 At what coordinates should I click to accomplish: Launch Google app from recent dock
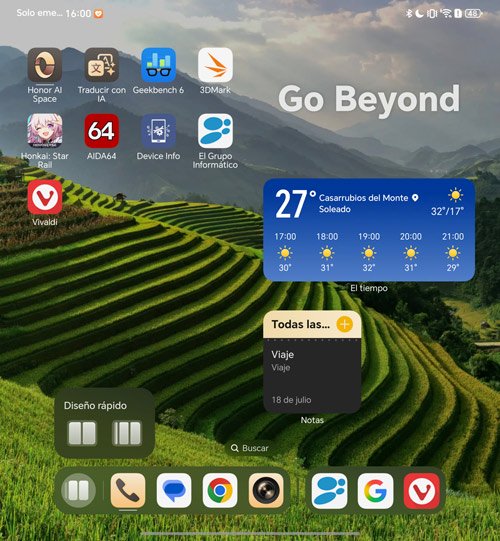click(x=375, y=491)
